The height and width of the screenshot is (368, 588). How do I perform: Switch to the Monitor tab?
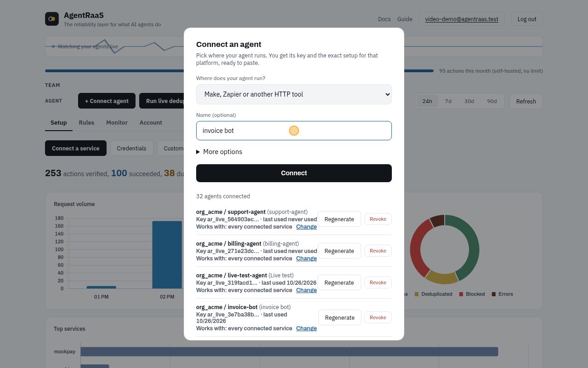[x=117, y=123]
